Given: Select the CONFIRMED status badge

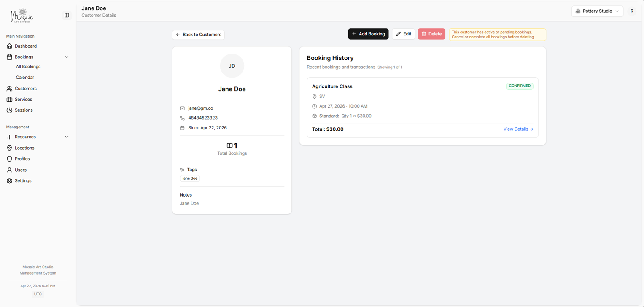Looking at the screenshot, I should point(519,86).
